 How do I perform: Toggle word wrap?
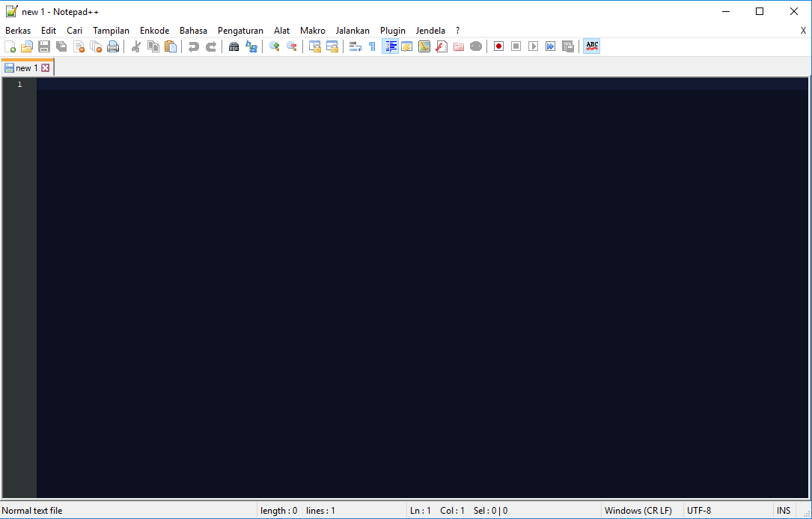(x=355, y=46)
